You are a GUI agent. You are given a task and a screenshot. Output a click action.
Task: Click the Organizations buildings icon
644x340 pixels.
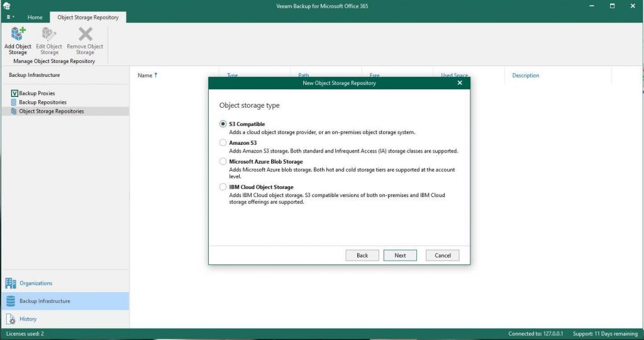point(11,283)
